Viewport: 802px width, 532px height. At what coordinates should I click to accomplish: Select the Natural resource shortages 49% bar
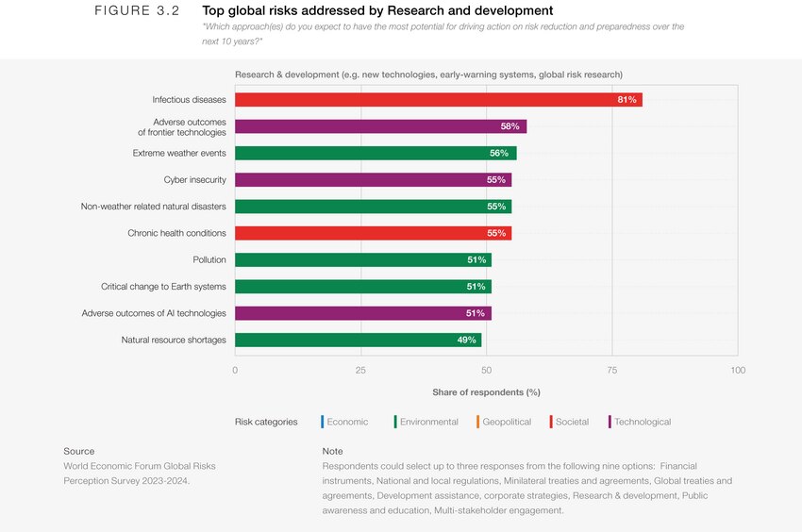358,340
